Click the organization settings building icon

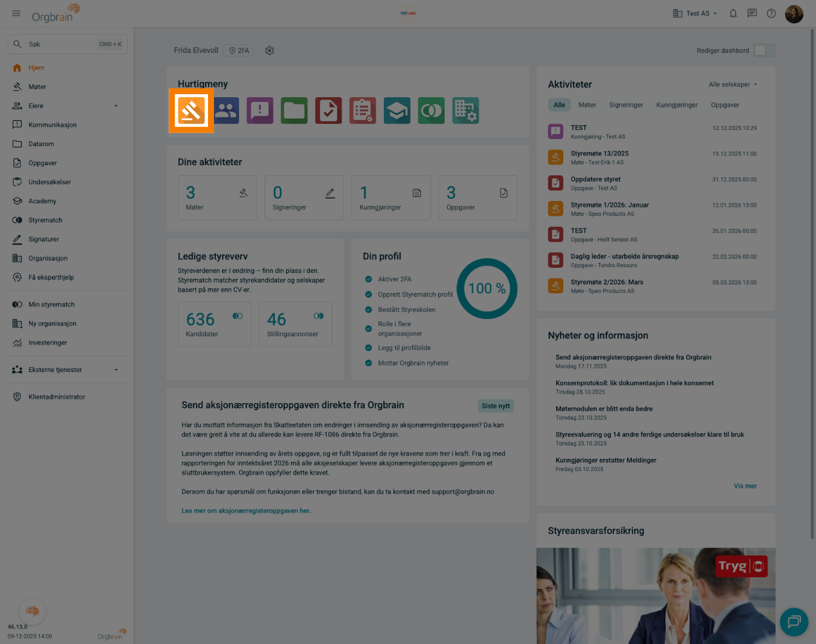point(466,111)
